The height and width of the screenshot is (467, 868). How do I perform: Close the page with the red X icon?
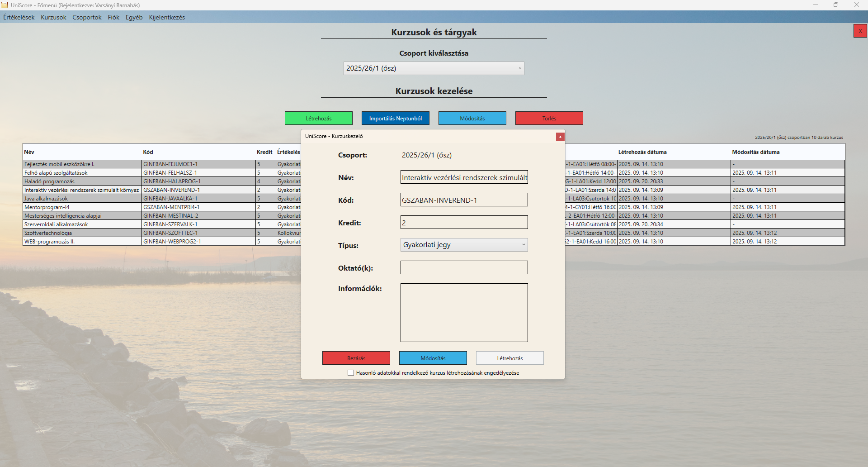pyautogui.click(x=860, y=31)
